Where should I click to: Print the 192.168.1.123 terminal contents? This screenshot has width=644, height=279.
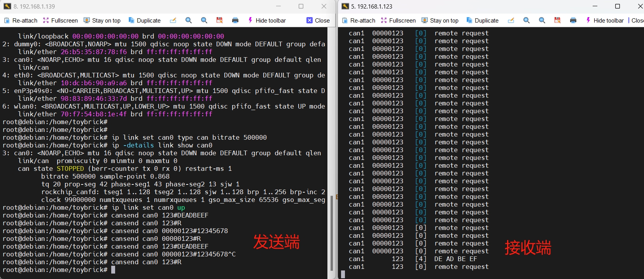573,20
